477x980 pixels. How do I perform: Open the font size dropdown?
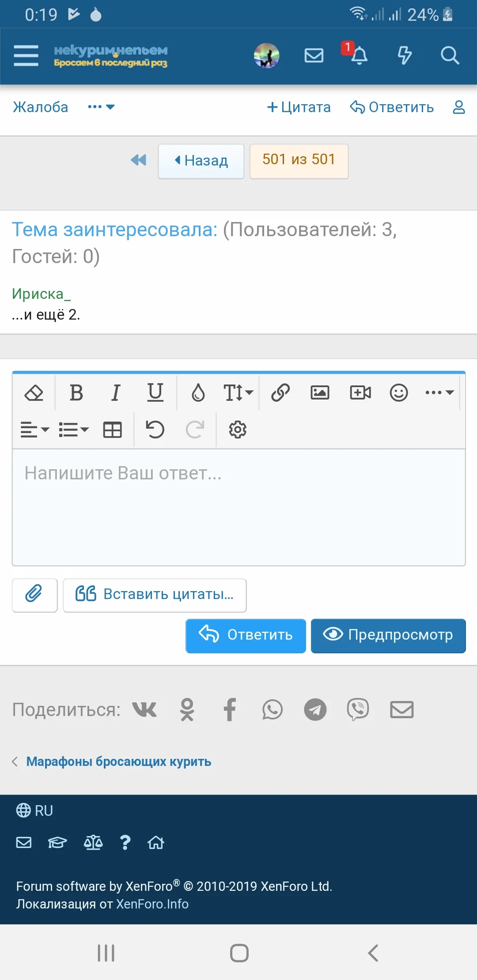pyautogui.click(x=238, y=392)
